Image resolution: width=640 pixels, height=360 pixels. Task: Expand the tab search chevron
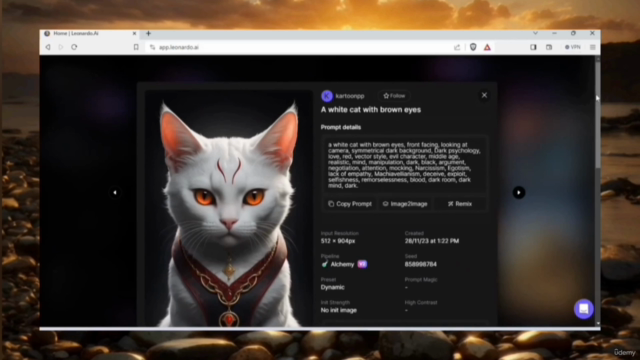[535, 33]
